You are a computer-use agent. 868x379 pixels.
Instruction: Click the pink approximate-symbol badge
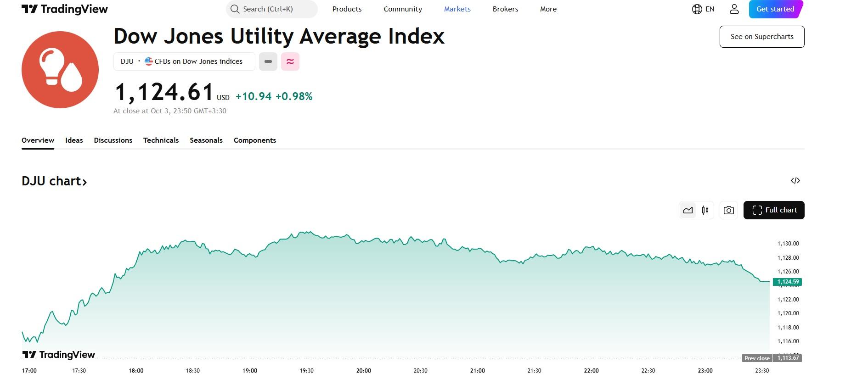tap(290, 61)
